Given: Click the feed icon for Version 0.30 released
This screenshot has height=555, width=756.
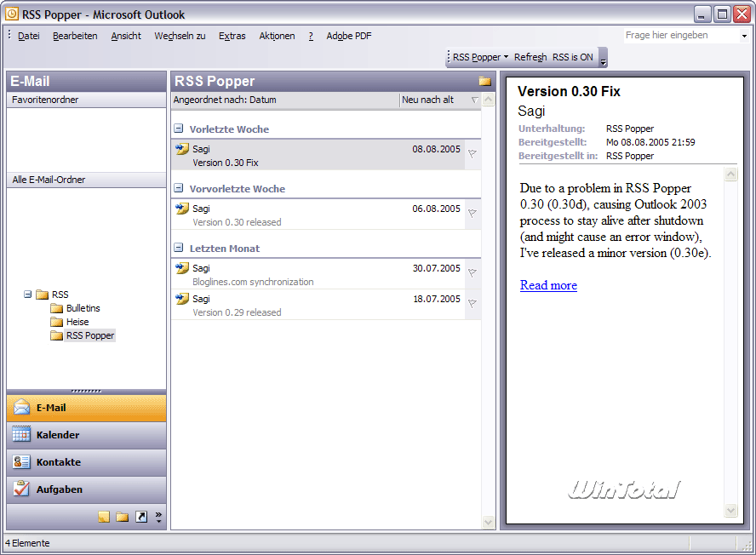Looking at the screenshot, I should 182,209.
